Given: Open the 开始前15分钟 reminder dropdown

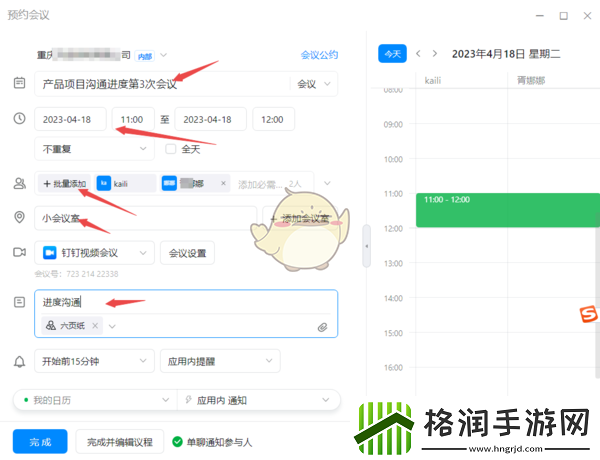Looking at the screenshot, I should pos(95,361).
